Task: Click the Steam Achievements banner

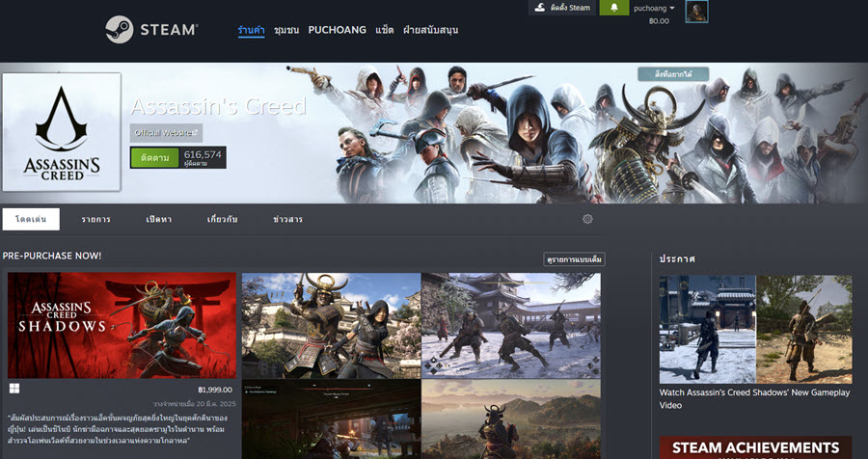Action: click(755, 447)
